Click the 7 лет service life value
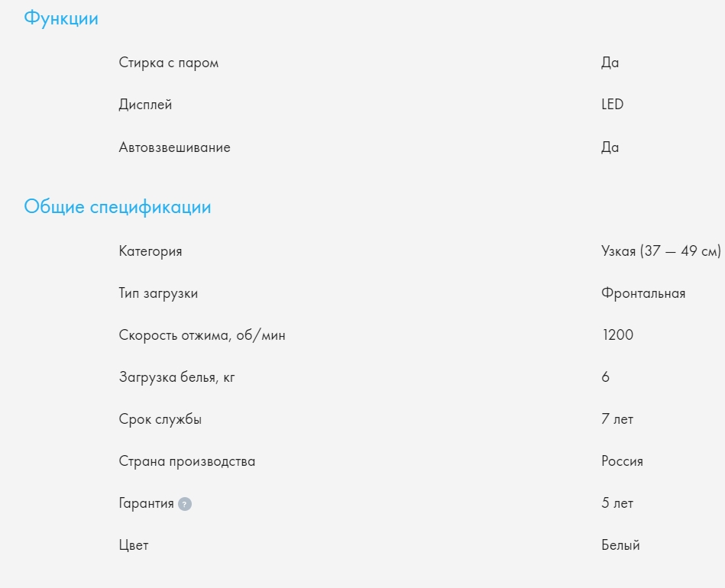The width and height of the screenshot is (725, 588). tap(617, 419)
